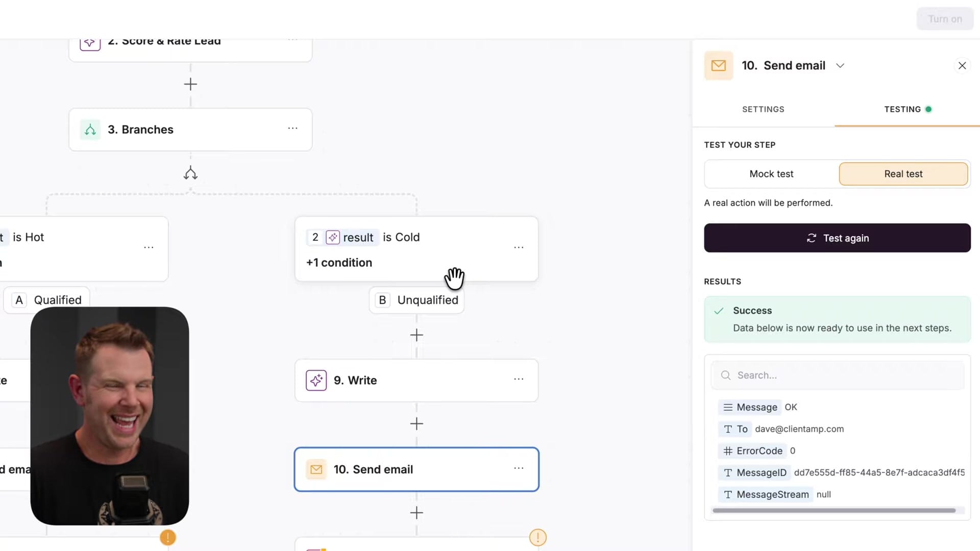Add a step below Score & Rate Lead
This screenshot has height=551, width=980.
tap(190, 84)
